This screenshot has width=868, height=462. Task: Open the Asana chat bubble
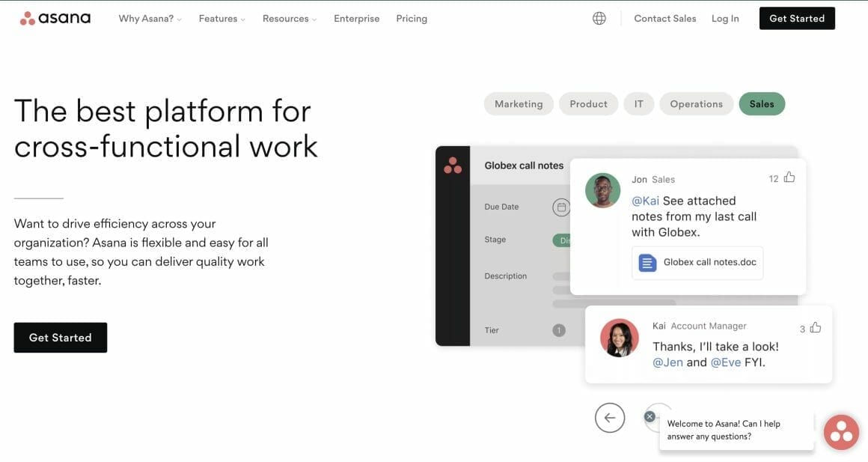841,432
